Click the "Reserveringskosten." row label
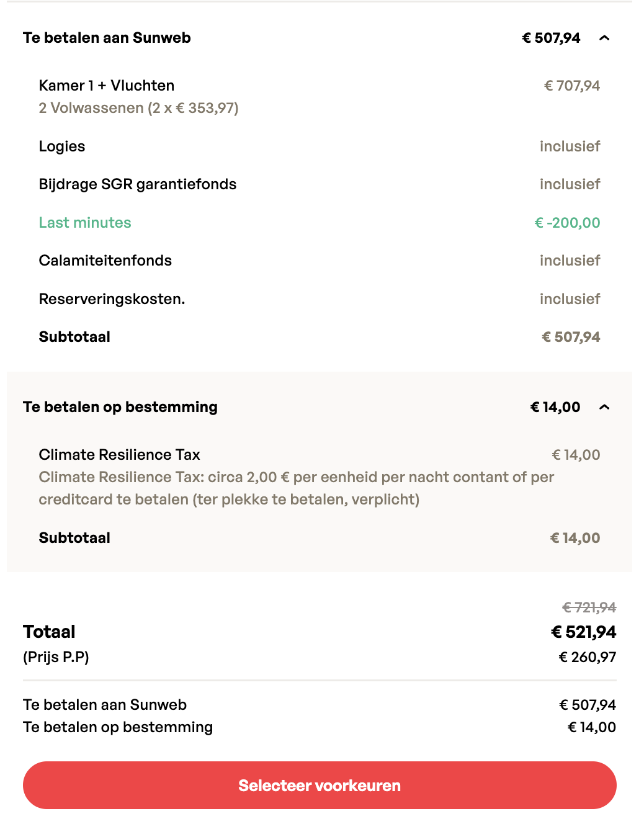Screen dimensions: 644x824 pyautogui.click(x=112, y=299)
